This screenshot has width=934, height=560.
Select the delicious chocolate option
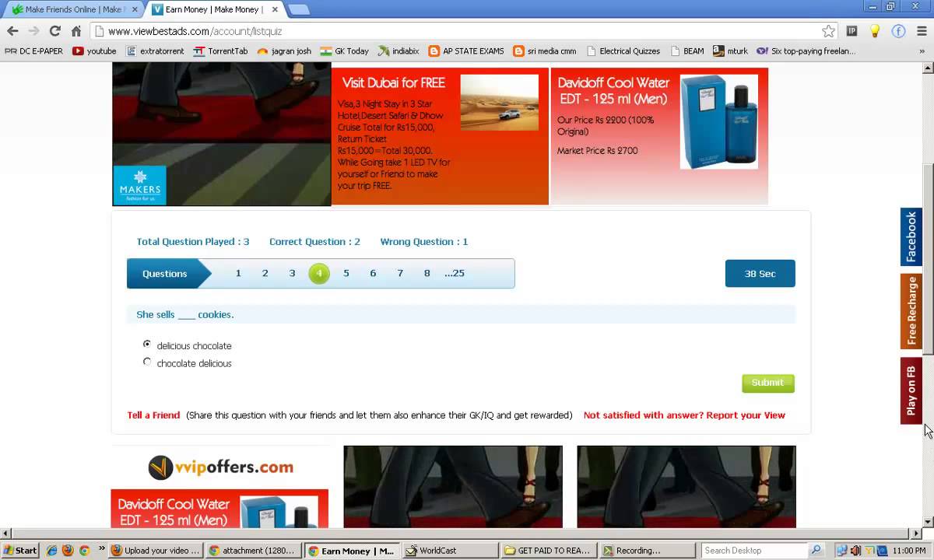pos(147,344)
